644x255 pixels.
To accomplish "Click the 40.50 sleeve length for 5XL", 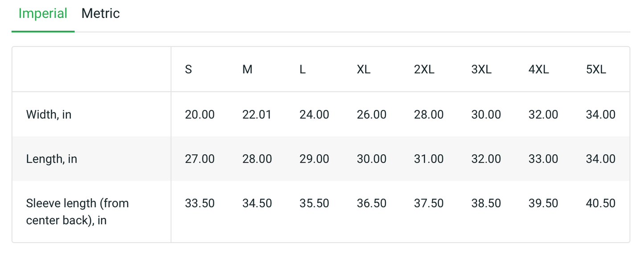I will pyautogui.click(x=600, y=203).
